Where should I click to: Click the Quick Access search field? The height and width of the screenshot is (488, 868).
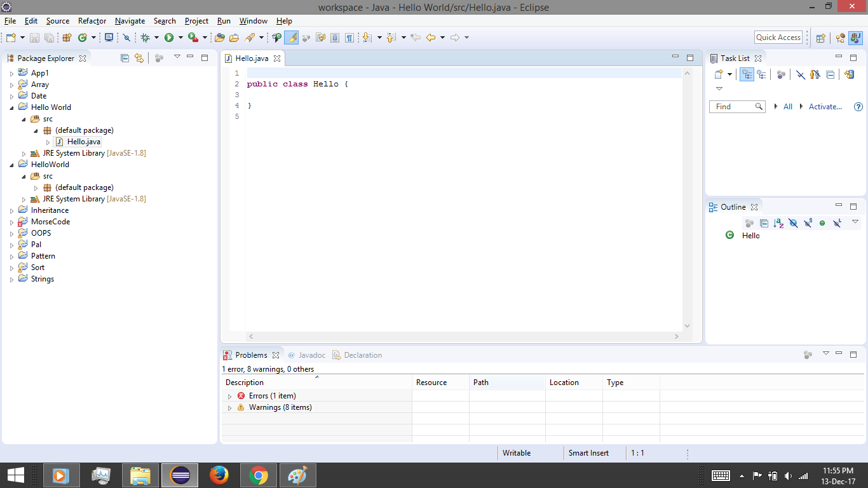pos(778,37)
